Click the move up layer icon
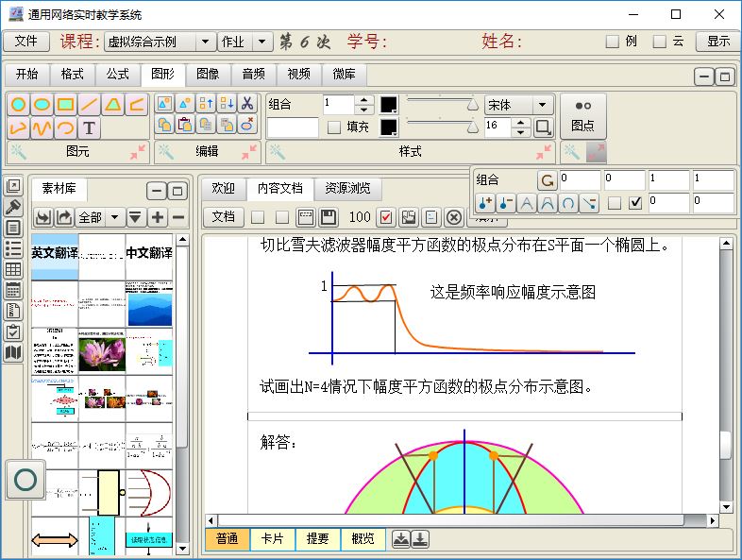The width and height of the screenshot is (742, 560). tap(206, 103)
